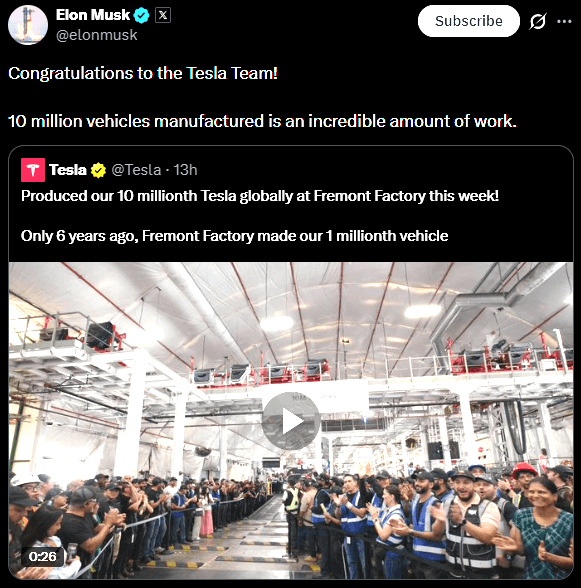Screen dimensions: 581x588
Task: Click the 0:26 video duration label
Action: [x=43, y=556]
